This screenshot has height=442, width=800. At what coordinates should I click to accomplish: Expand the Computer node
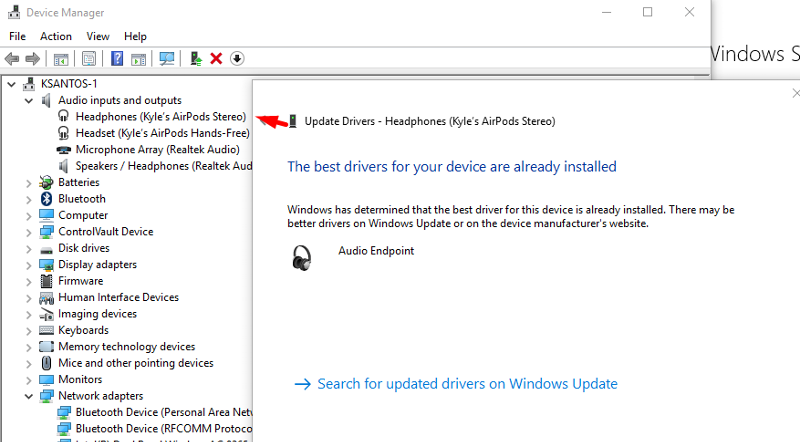[29, 216]
